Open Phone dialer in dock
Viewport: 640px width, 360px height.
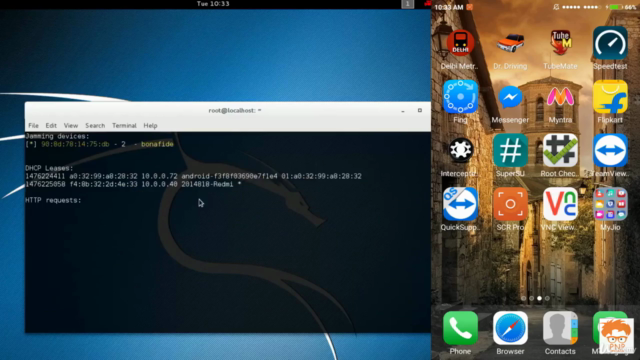point(460,328)
